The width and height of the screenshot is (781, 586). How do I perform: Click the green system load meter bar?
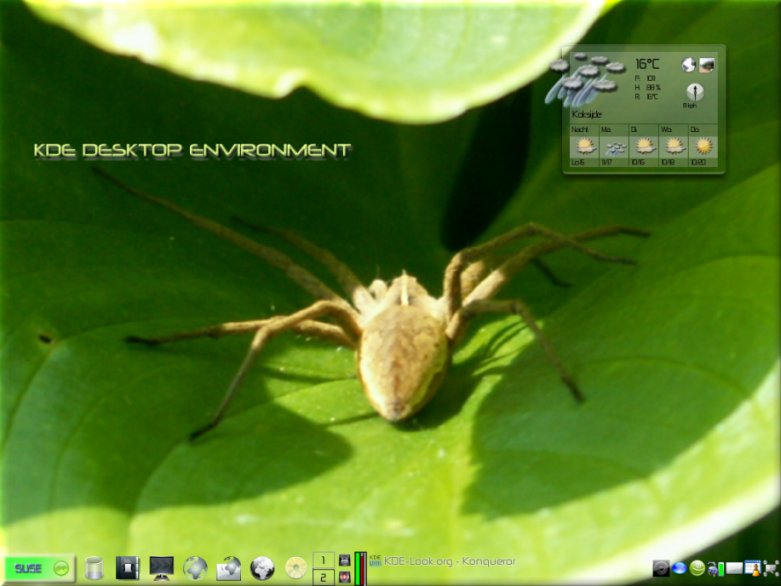[x=360, y=568]
